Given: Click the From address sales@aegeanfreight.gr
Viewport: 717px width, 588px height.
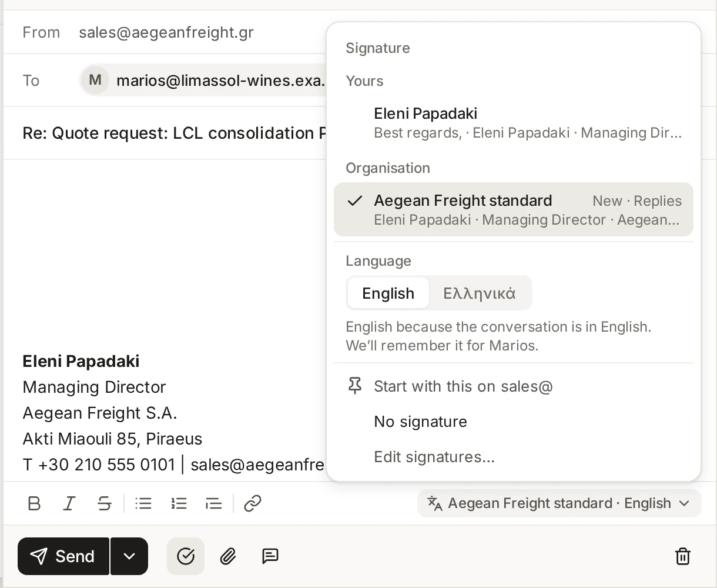Looking at the screenshot, I should click(x=166, y=32).
